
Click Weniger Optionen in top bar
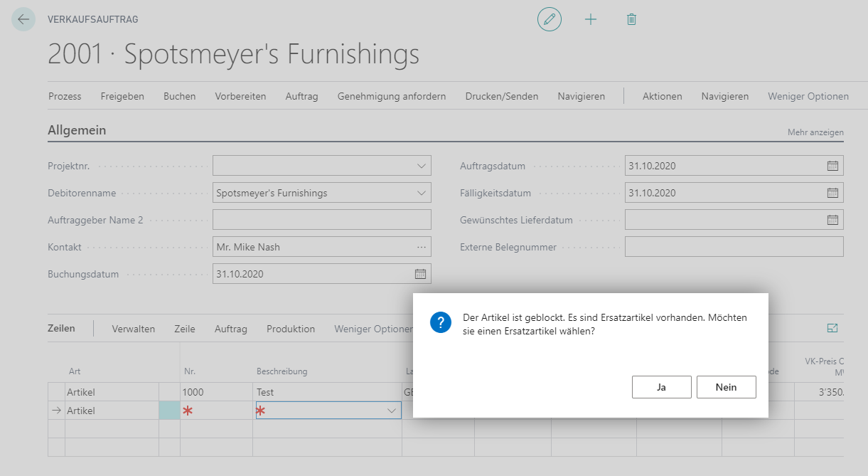point(808,96)
